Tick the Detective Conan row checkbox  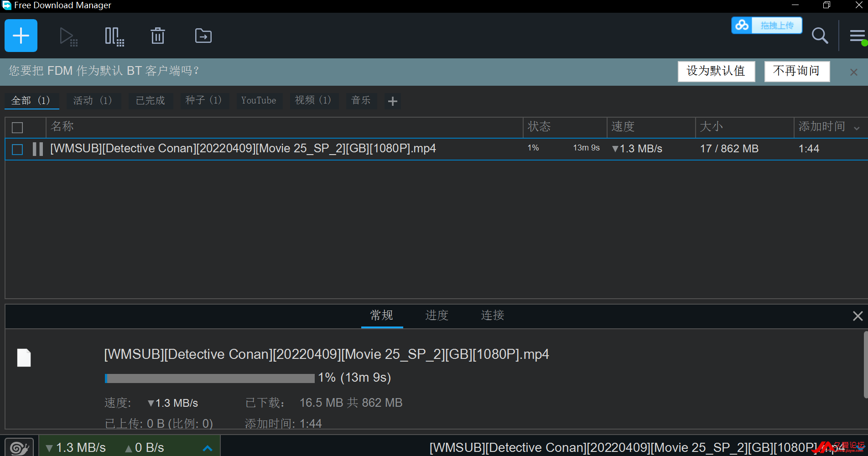tap(17, 150)
